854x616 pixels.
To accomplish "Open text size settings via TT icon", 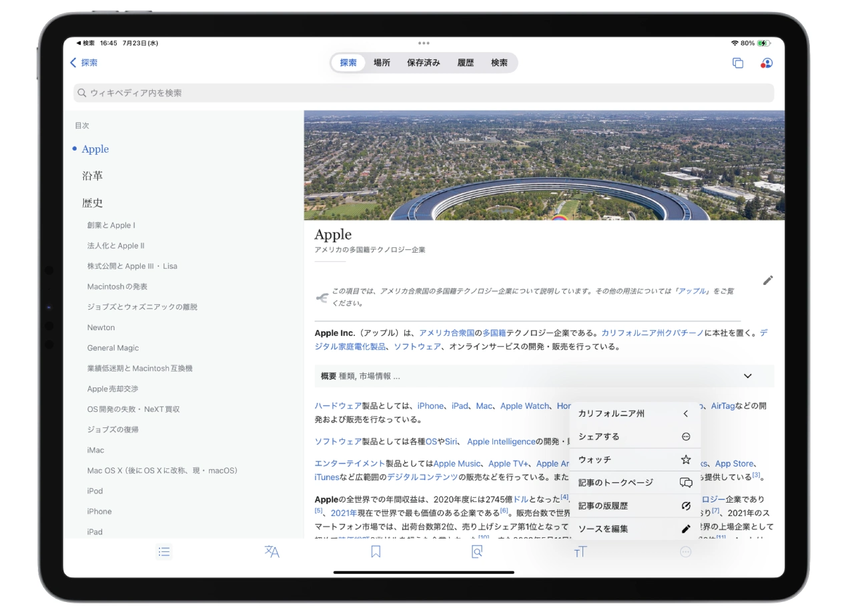I will point(580,551).
